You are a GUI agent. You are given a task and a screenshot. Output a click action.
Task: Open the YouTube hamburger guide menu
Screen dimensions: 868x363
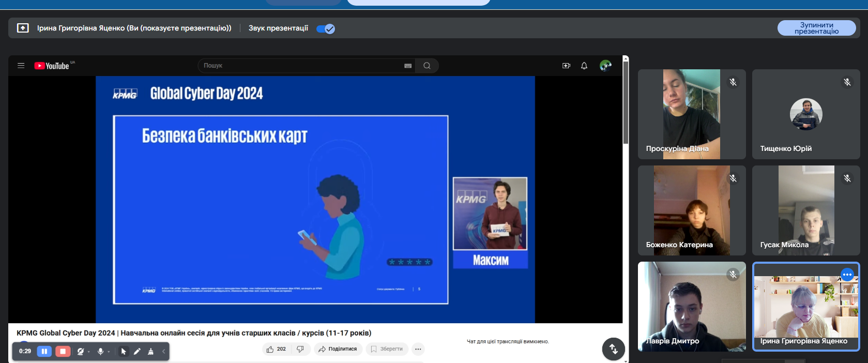click(x=21, y=66)
